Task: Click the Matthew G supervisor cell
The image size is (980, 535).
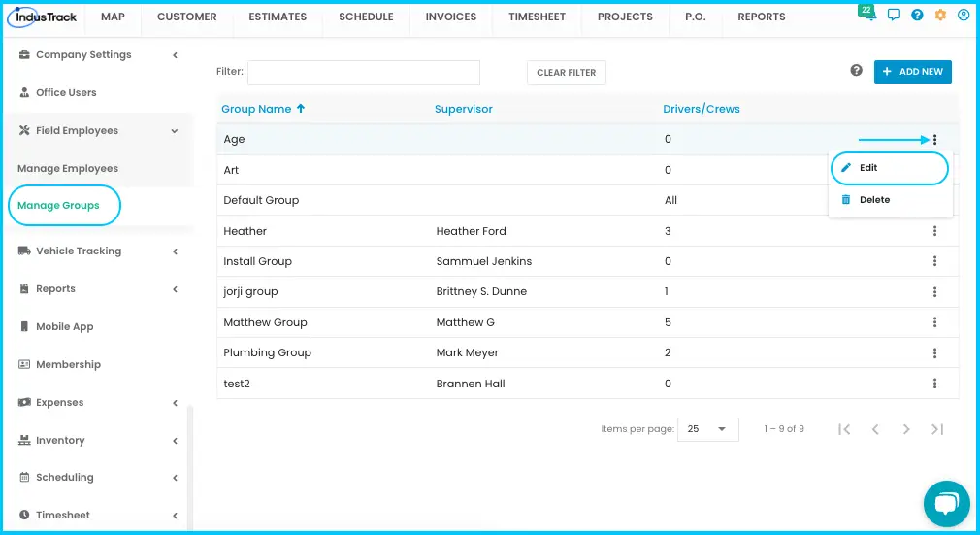Action: [465, 322]
